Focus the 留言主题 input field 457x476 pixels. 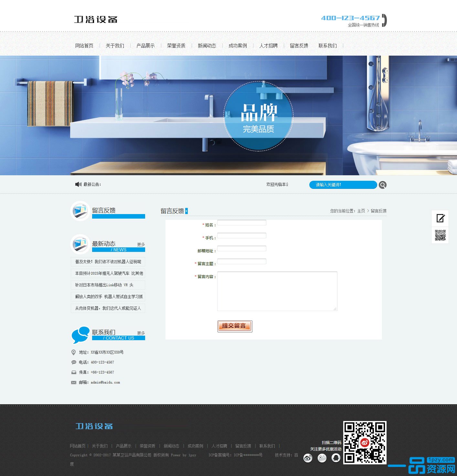pos(242,261)
